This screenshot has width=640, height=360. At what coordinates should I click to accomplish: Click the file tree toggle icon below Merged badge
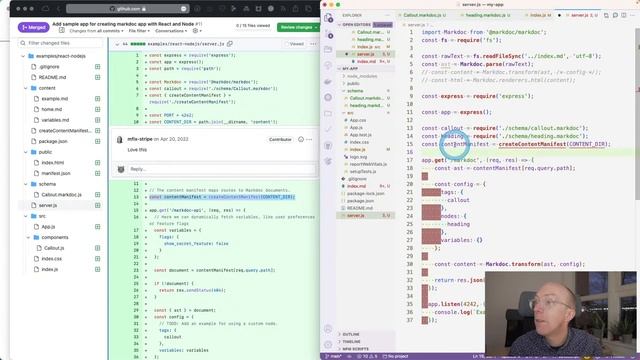click(62, 31)
